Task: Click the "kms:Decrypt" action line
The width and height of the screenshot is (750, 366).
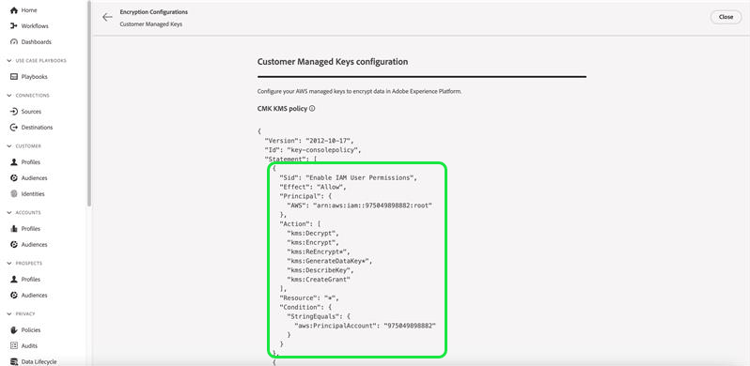Action: (x=312, y=233)
